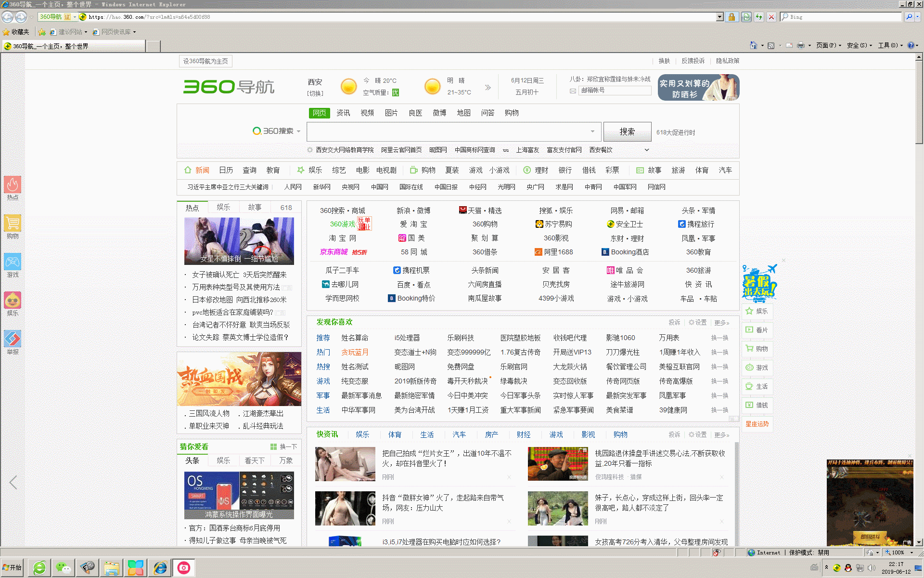Click the 生活 shortcut in right sidebar
Viewport: 924px width, 578px height.
click(x=757, y=386)
